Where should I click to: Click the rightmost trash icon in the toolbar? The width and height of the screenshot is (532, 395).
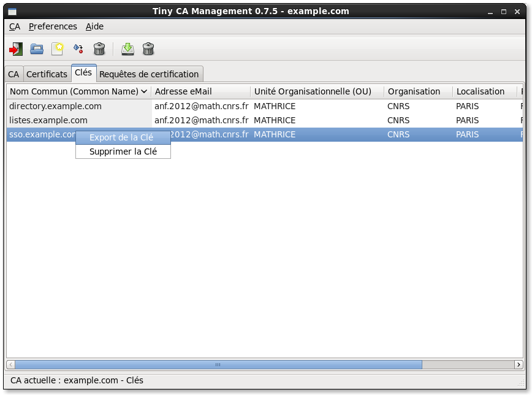click(148, 48)
